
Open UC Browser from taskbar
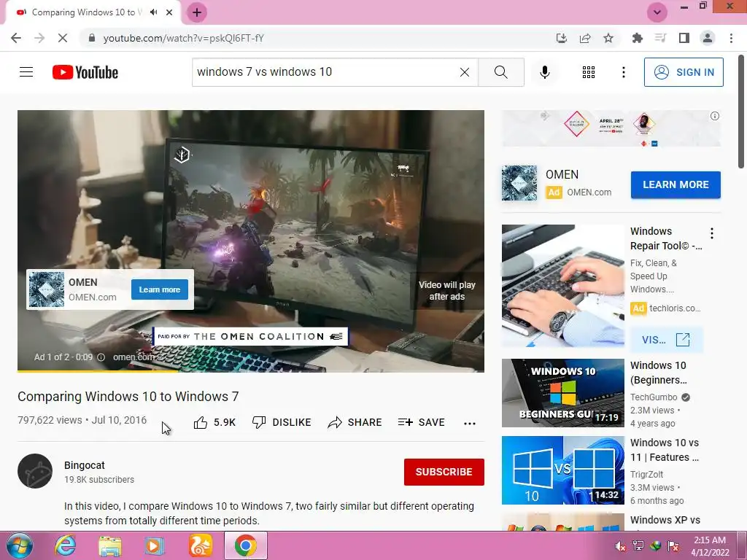pyautogui.click(x=200, y=545)
